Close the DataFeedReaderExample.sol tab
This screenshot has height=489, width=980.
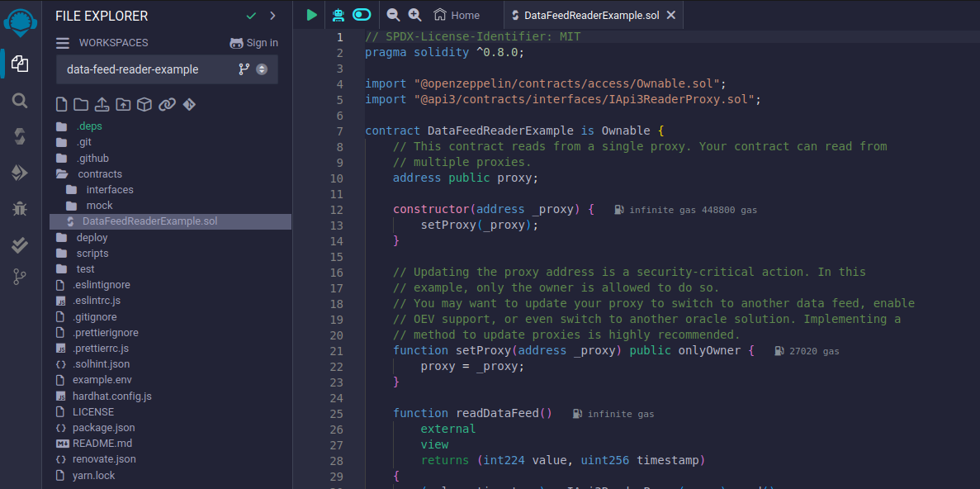click(670, 15)
